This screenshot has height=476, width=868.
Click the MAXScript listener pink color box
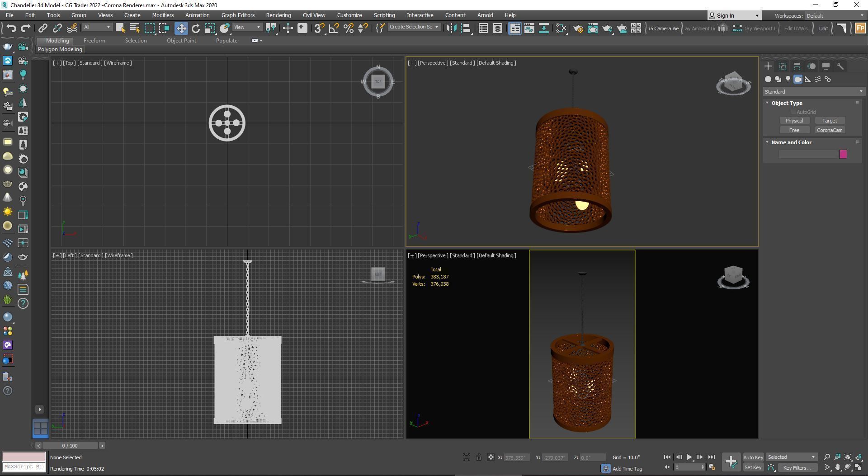tap(24, 457)
